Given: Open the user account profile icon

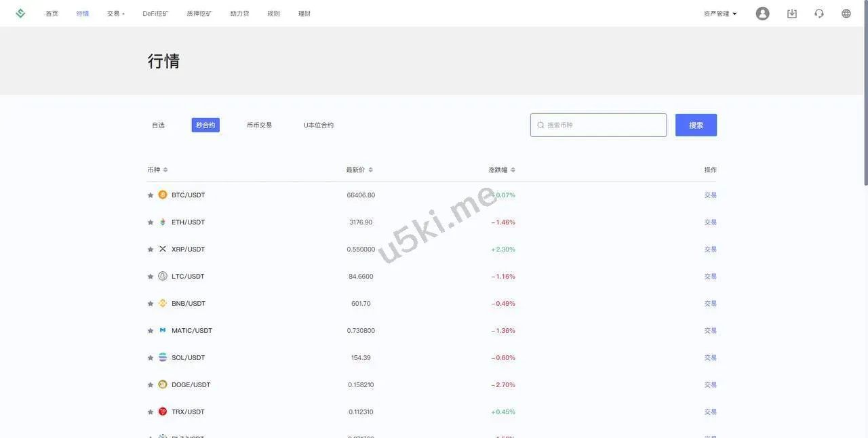Looking at the screenshot, I should 762,14.
